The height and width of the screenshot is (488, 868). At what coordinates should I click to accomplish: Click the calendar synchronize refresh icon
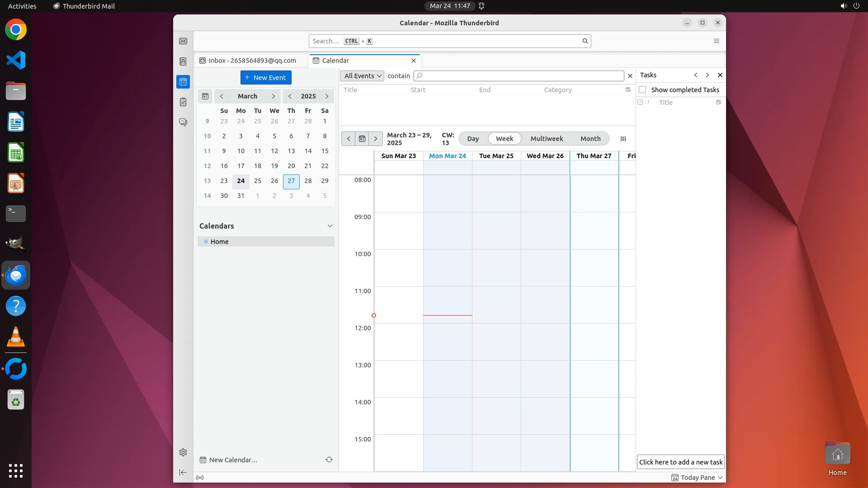(329, 460)
